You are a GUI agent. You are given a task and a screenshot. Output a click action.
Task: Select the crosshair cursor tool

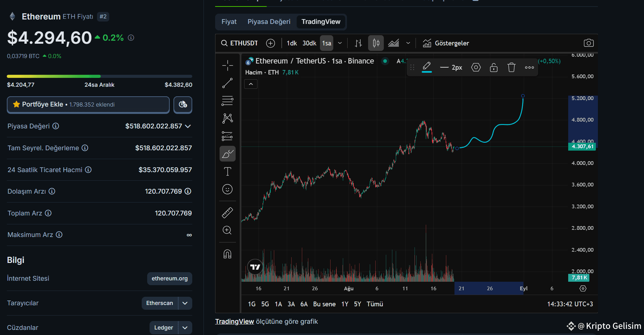[227, 65]
